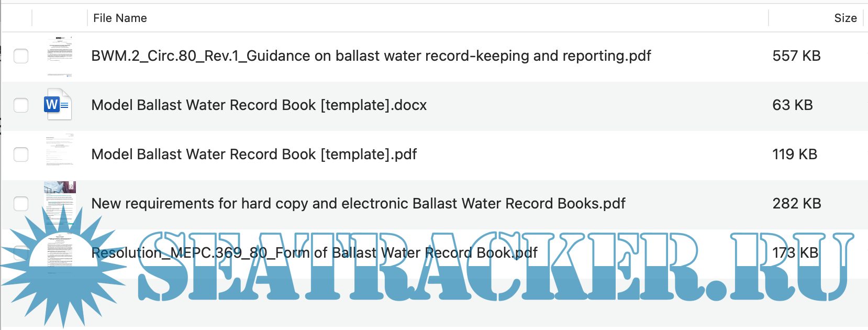
Task: Click the 557 KB size cell
Action: [x=796, y=56]
